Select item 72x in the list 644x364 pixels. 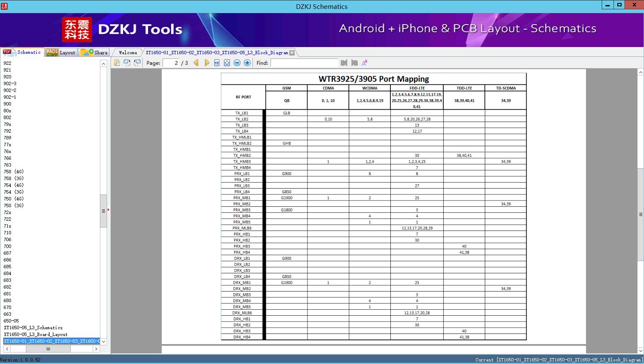coord(8,212)
